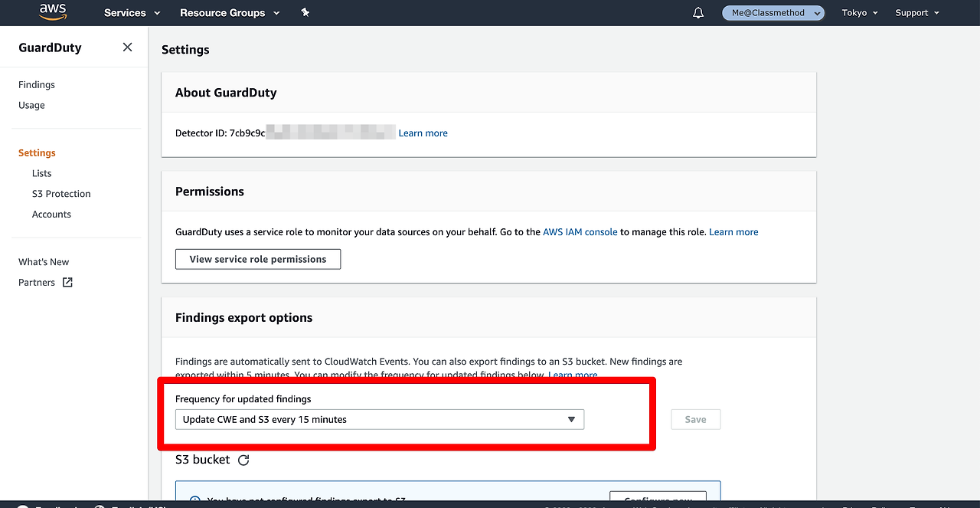The image size is (980, 508).
Task: Click the GuardDuty sidebar title
Action: pos(50,48)
